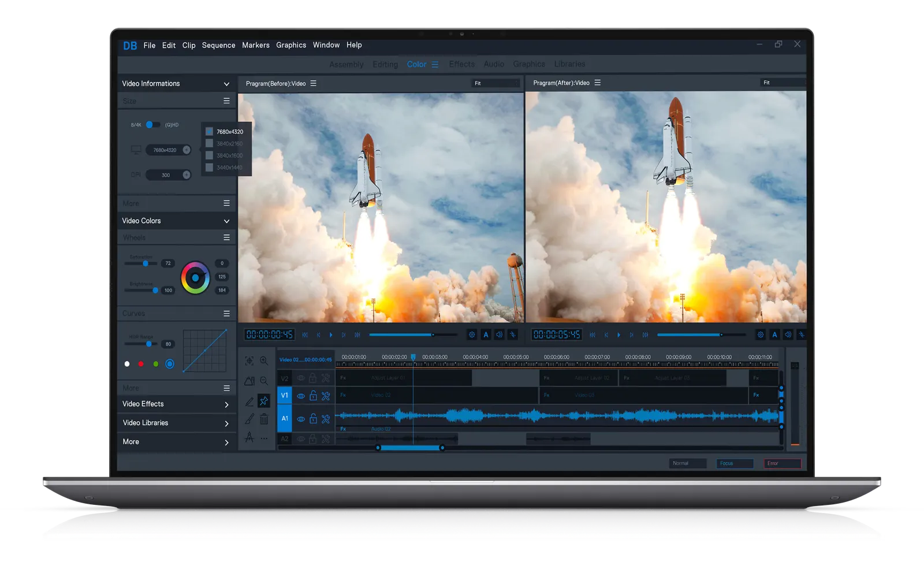Check the 3840x2160 resolution checkbox
The height and width of the screenshot is (569, 924).
pos(209,143)
